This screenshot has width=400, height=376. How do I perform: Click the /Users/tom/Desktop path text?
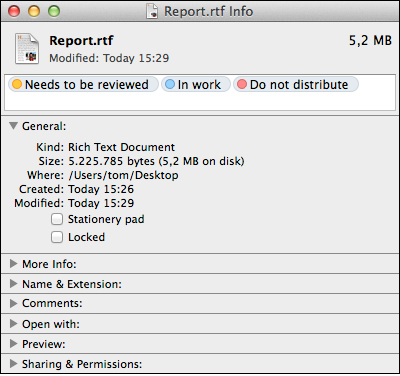pos(123,175)
